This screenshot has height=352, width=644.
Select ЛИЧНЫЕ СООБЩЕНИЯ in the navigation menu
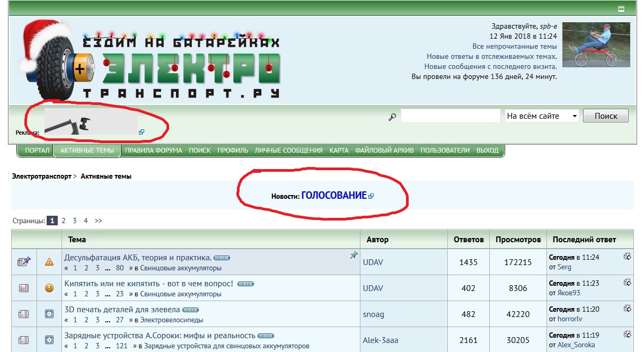click(288, 151)
